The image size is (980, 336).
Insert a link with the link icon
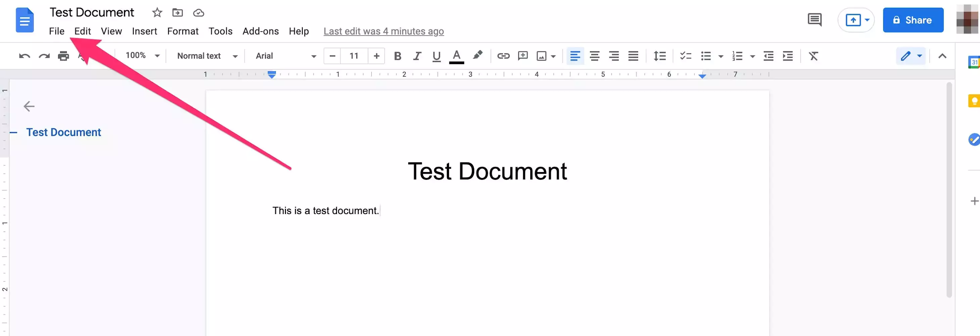pyautogui.click(x=503, y=56)
